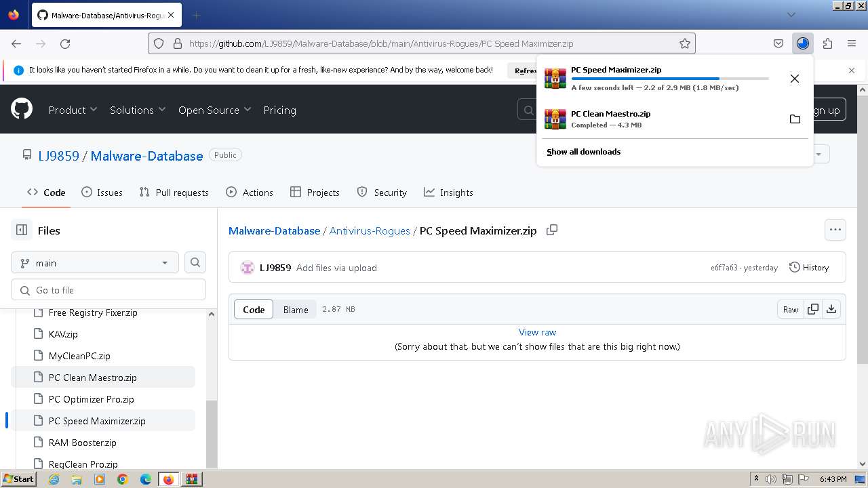Switch to the Code tab
The width and height of the screenshot is (868, 488).
[46, 192]
